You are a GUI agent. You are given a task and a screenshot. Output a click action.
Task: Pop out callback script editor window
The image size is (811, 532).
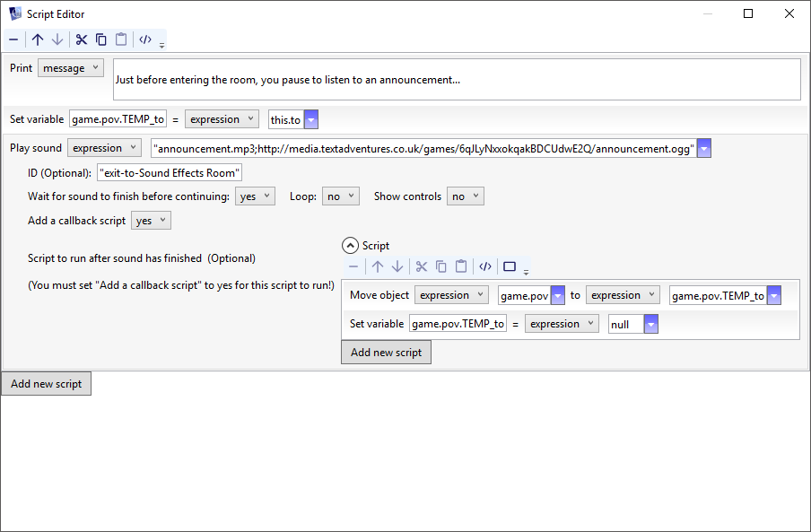tap(510, 266)
